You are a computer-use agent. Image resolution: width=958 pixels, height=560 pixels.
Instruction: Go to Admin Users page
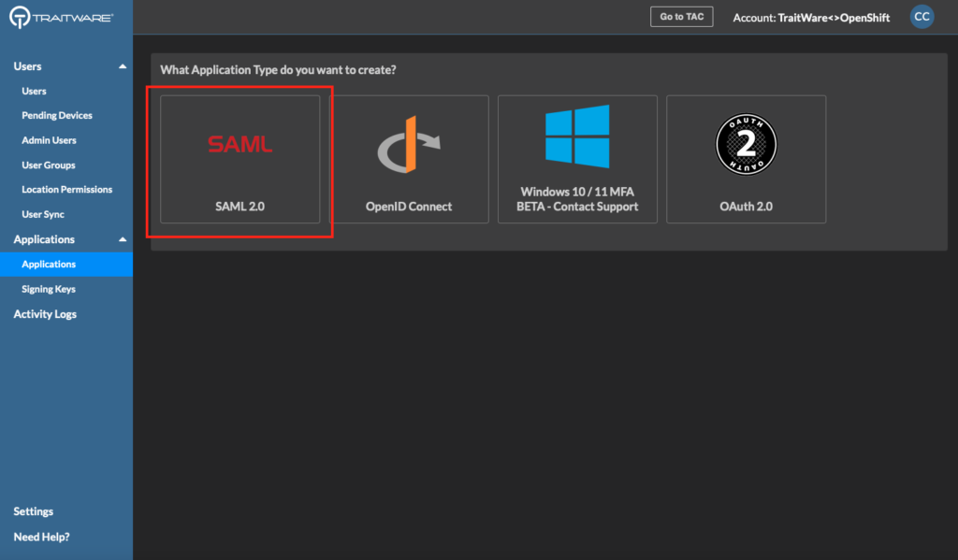[x=49, y=140]
